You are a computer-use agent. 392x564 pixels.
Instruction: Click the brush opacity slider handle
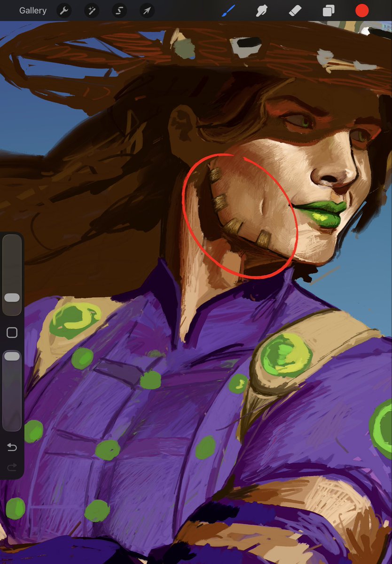tap(12, 356)
